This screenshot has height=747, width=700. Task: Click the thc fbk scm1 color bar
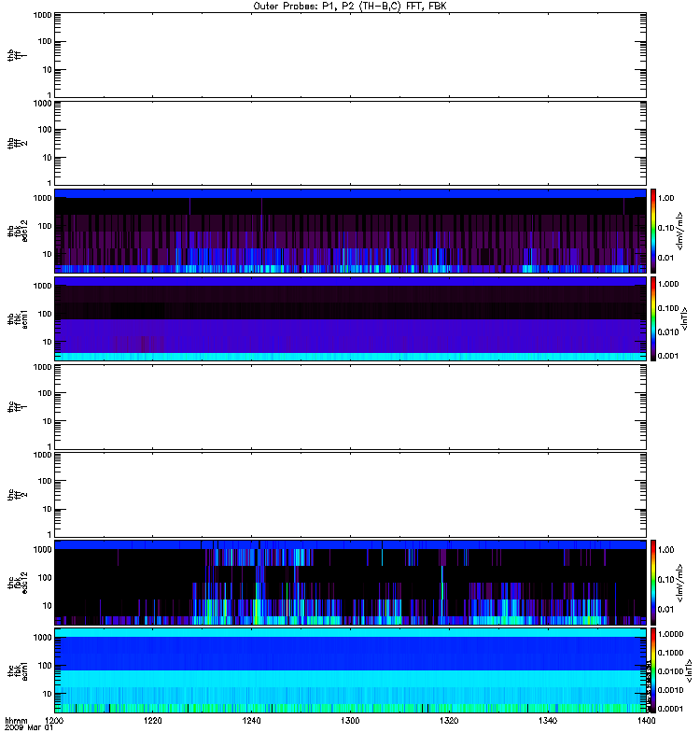pos(653,670)
